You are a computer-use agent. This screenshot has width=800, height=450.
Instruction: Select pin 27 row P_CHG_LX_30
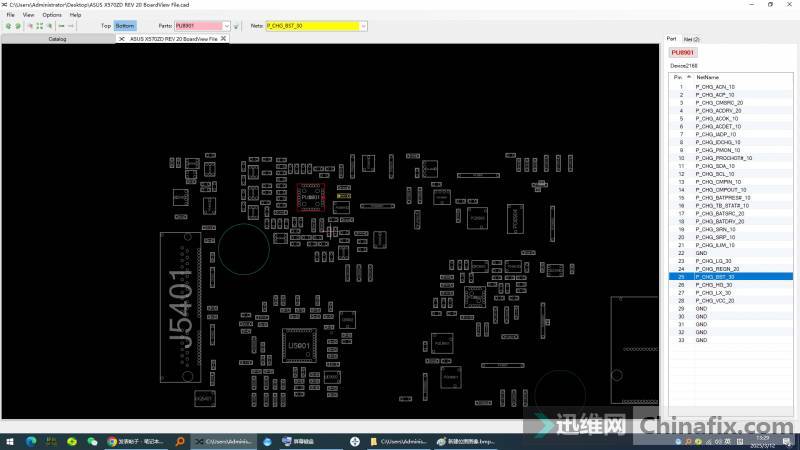731,293
